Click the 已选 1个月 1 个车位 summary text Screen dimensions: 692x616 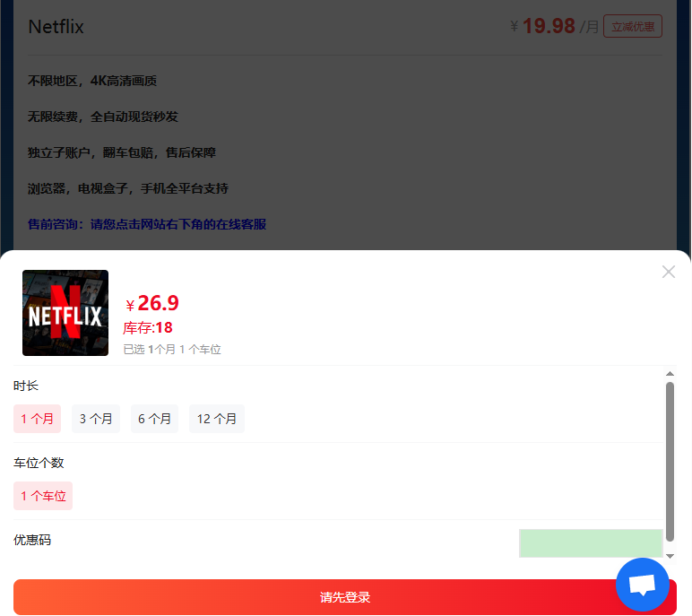tap(172, 350)
